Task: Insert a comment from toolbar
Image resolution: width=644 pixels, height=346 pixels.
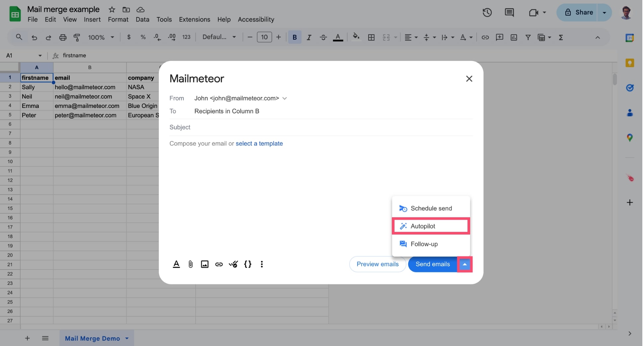Action: point(499,37)
